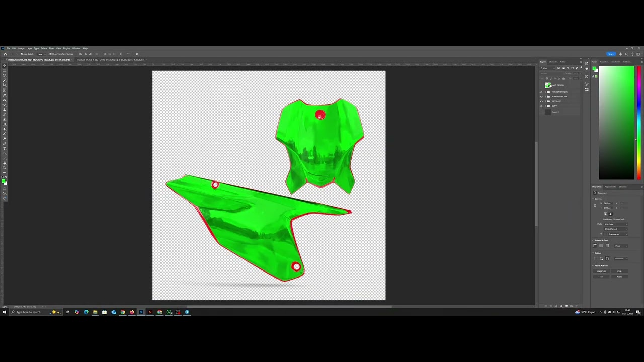Expand the HOLOGRAPHIQUE group

pyautogui.click(x=545, y=92)
